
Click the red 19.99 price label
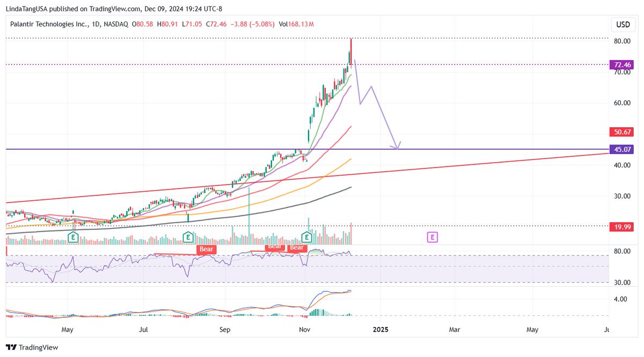(623, 227)
